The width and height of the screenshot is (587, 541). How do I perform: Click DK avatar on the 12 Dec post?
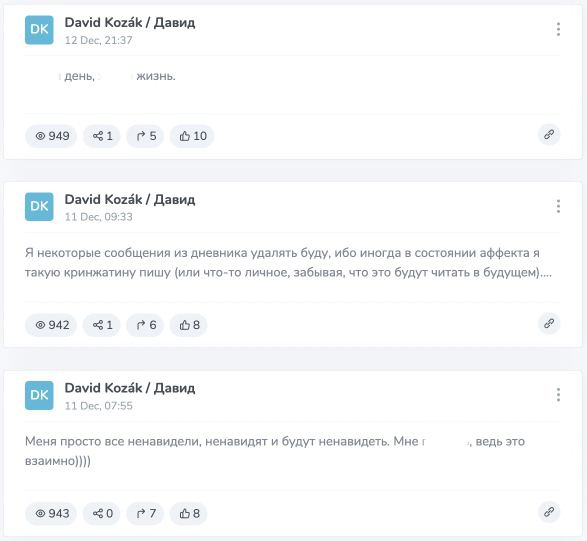(x=39, y=30)
